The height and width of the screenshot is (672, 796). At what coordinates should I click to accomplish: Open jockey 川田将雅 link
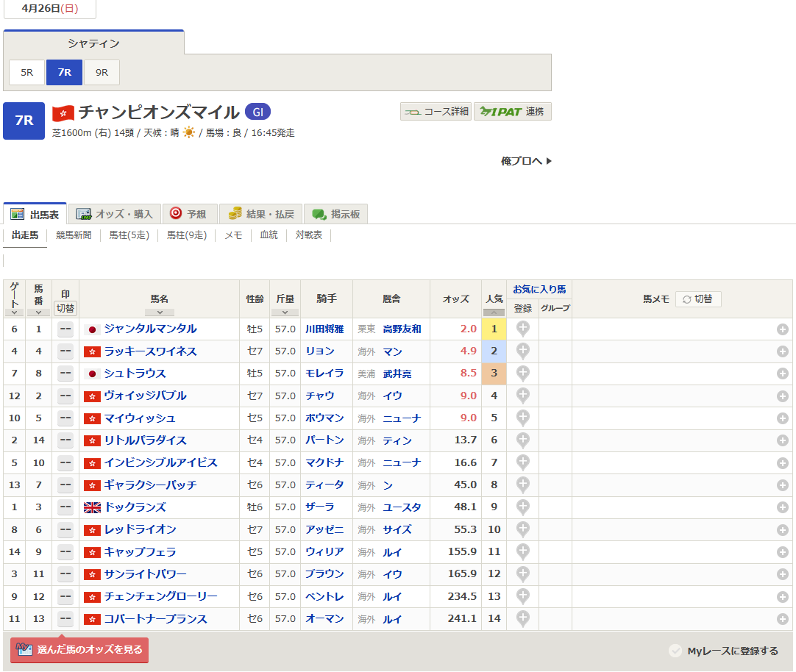click(324, 329)
